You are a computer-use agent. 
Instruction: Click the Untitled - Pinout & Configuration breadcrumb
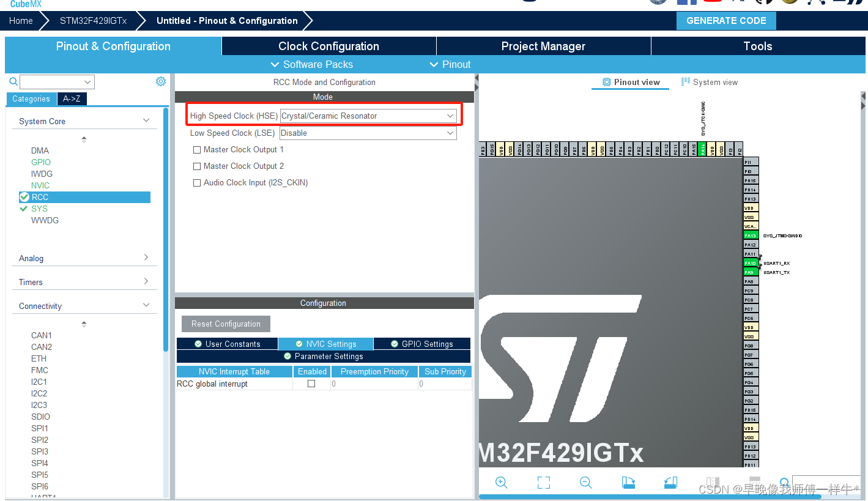tap(227, 20)
